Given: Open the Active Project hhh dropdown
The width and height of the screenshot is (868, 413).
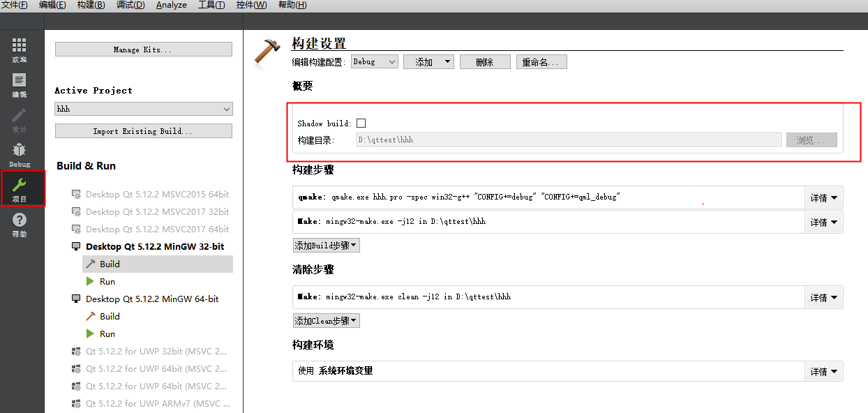Looking at the screenshot, I should [144, 109].
